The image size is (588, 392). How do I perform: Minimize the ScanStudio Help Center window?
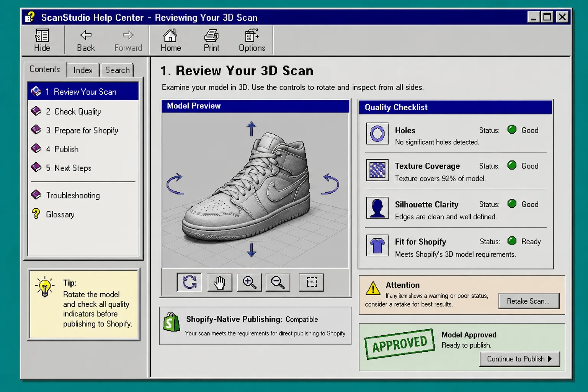534,17
